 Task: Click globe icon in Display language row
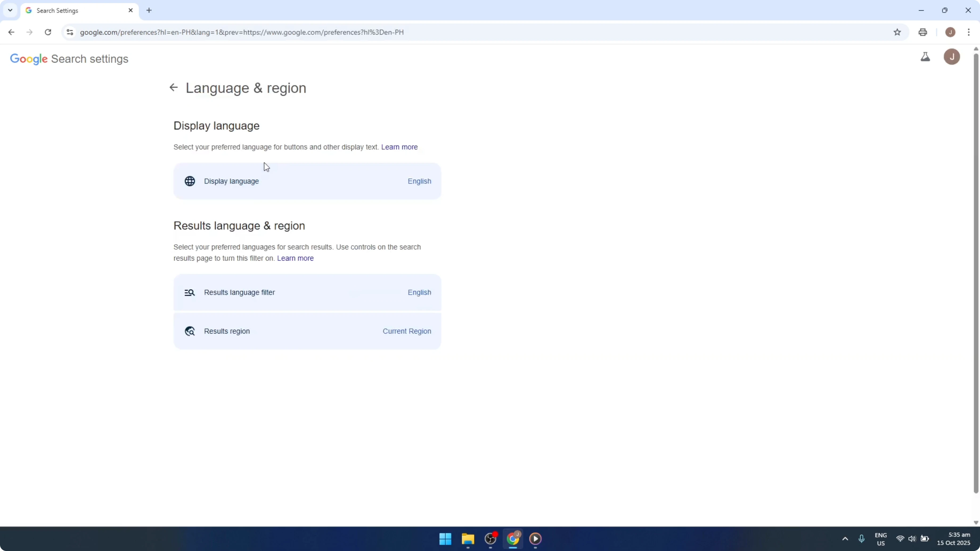[190, 181]
